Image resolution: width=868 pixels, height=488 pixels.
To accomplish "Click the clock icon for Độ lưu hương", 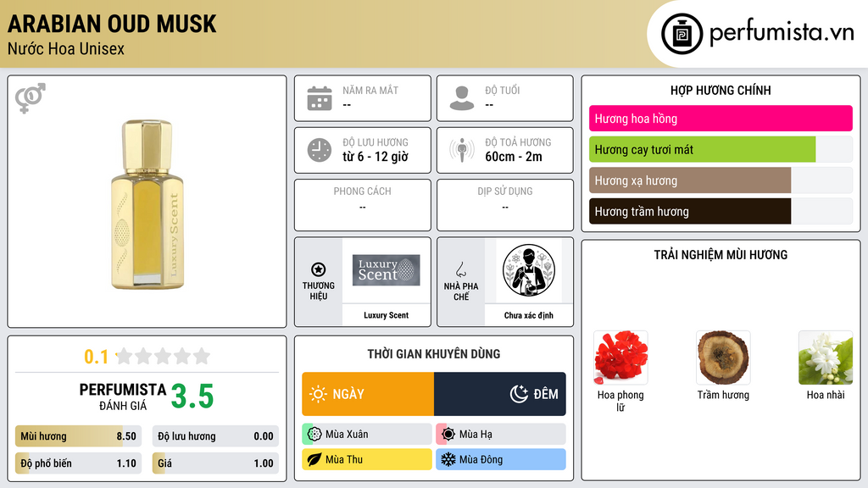I will tap(320, 150).
